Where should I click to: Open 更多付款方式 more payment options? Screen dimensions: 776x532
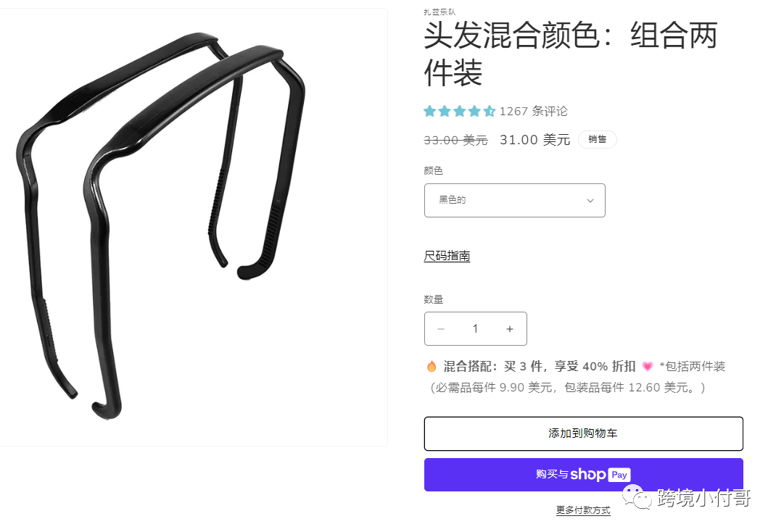(x=583, y=510)
